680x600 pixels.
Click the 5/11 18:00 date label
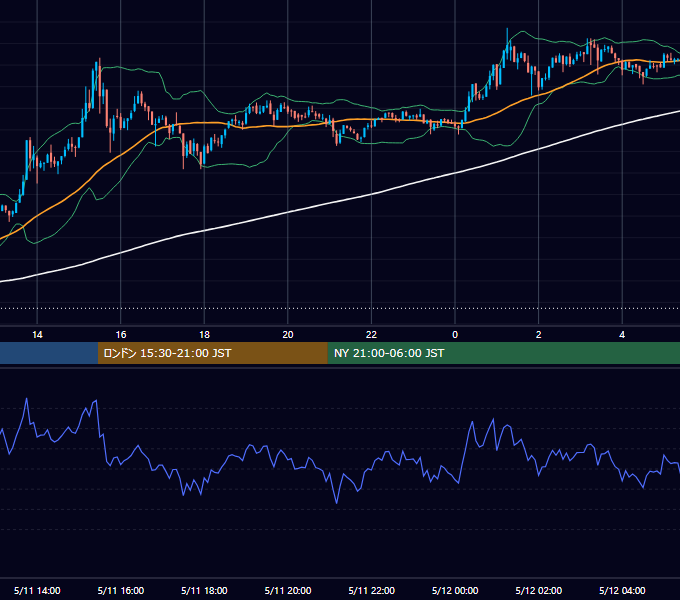tap(204, 590)
